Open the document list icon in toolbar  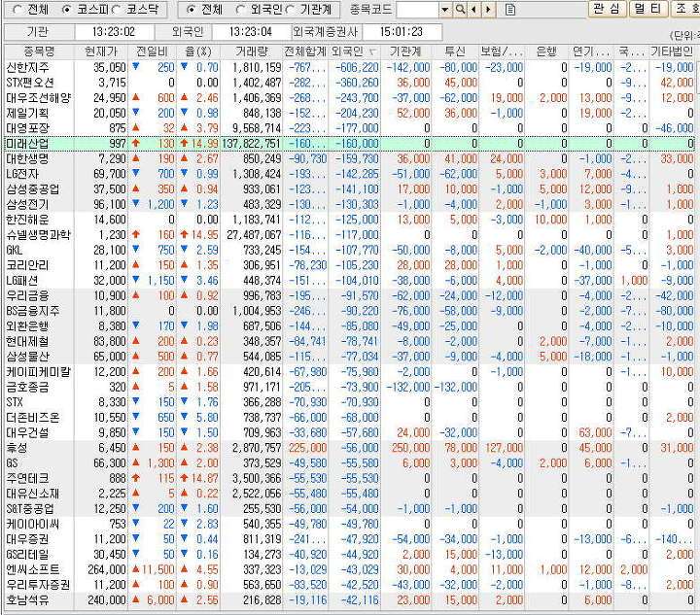click(x=509, y=10)
